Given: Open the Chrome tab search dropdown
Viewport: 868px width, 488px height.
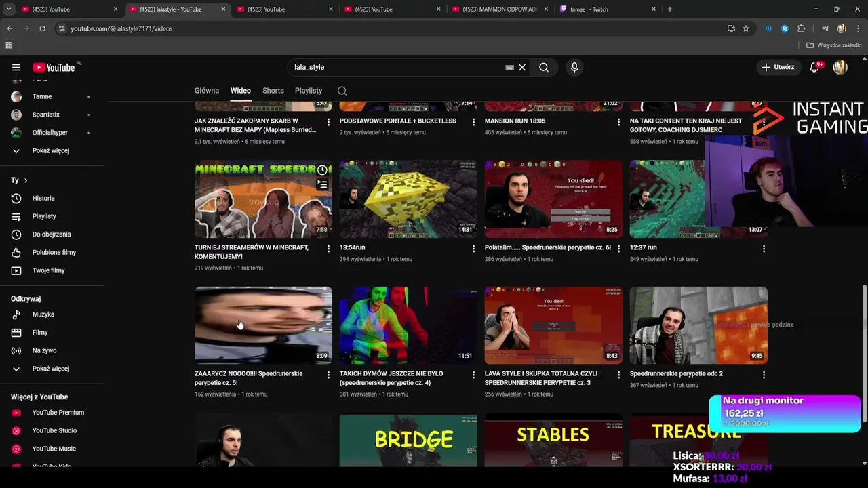Looking at the screenshot, I should [9, 9].
